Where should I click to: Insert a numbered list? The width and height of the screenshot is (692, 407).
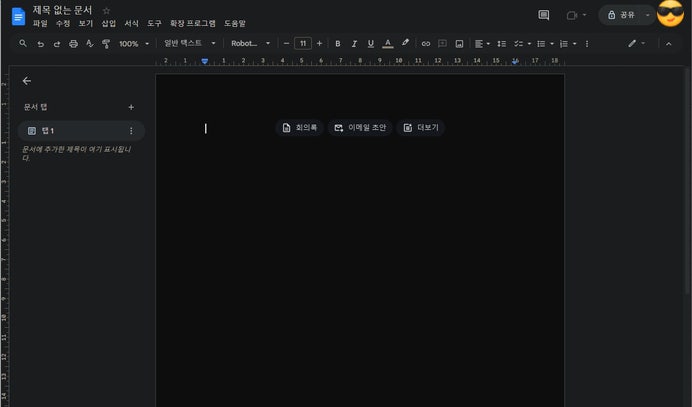[564, 44]
